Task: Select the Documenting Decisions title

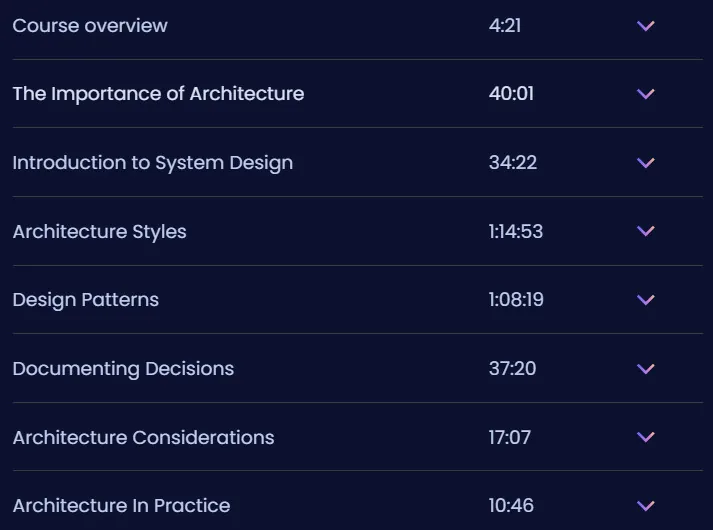Action: coord(123,369)
